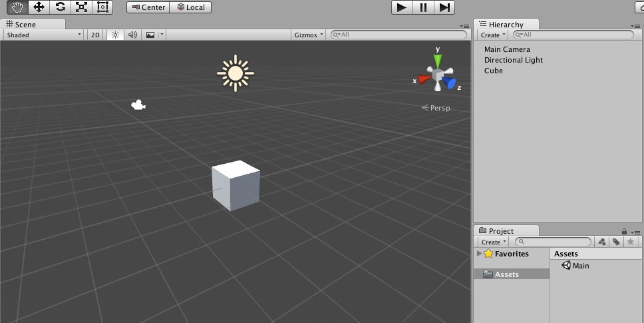Open the Gizmos dropdown
Screen dimensions: 644x323
[x=309, y=35]
